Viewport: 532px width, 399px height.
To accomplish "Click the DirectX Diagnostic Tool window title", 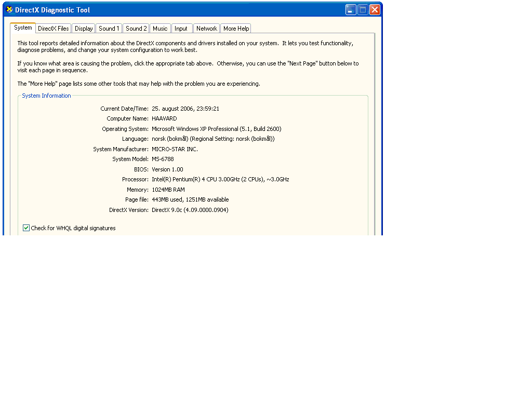I will [x=52, y=10].
